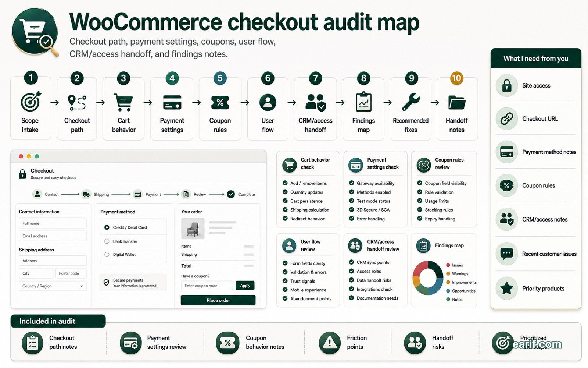Go to the Complete checkout step

tap(241, 194)
